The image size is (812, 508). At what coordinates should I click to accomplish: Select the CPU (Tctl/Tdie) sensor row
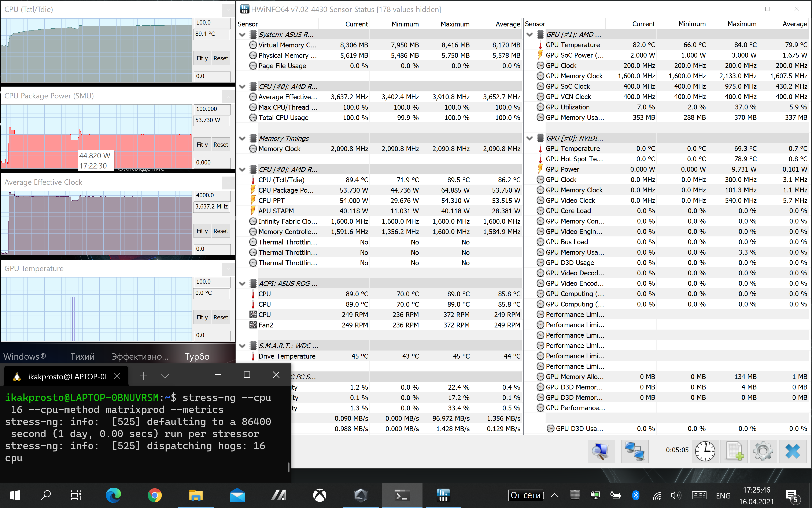point(379,180)
